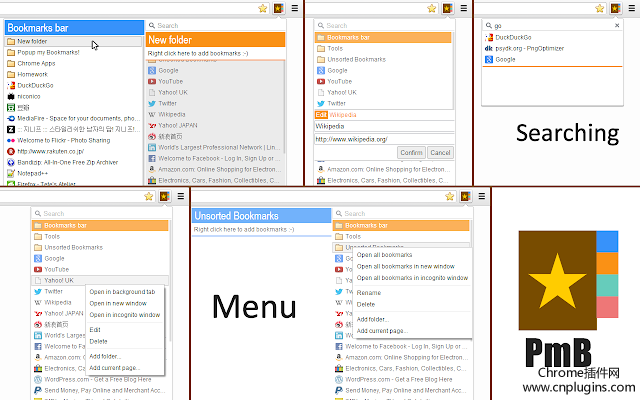Select Open all bookmarks

pyautogui.click(x=384, y=255)
